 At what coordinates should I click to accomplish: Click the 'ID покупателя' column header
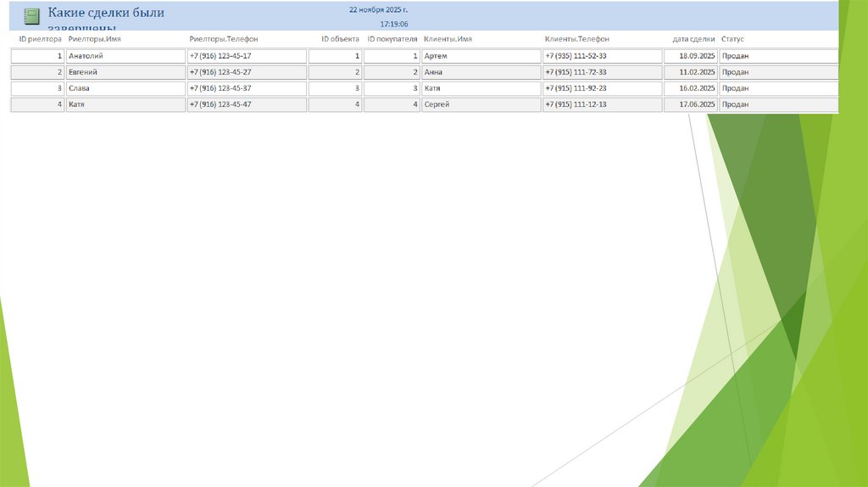[392, 39]
